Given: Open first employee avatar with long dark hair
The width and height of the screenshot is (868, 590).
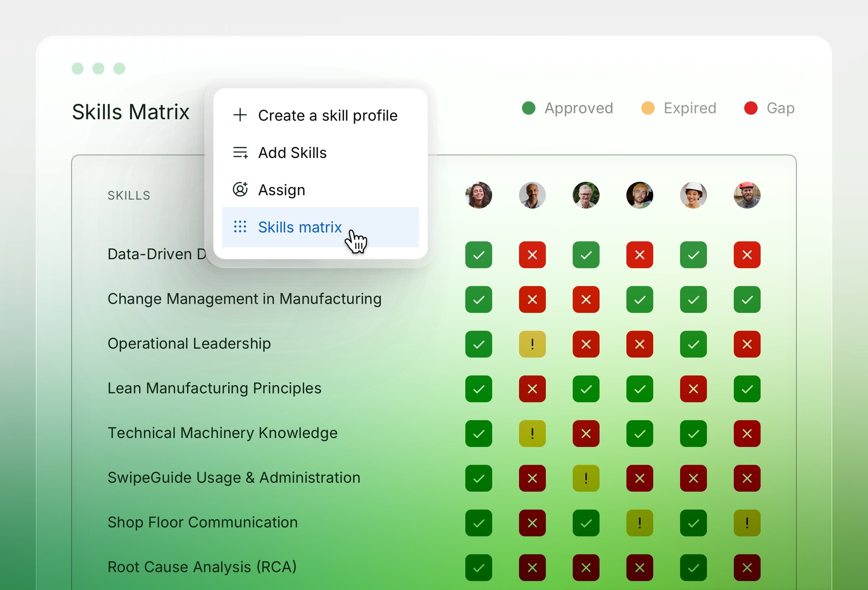Looking at the screenshot, I should point(479,195).
